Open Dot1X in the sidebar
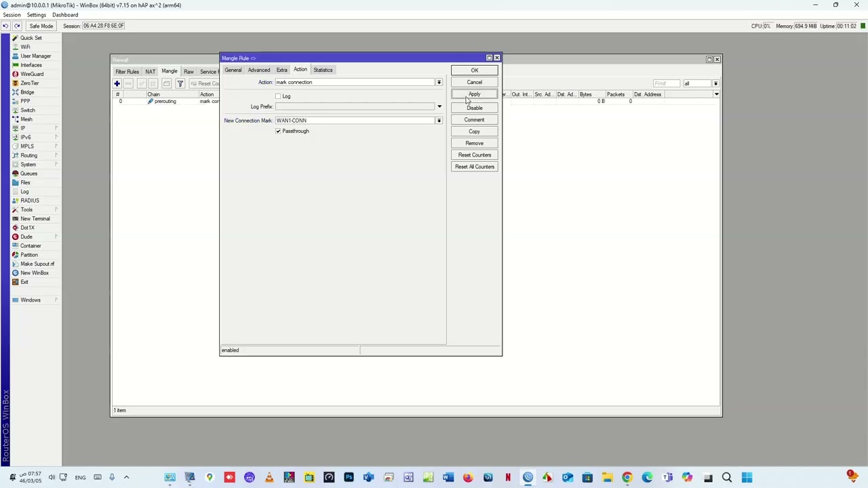This screenshot has height=488, width=868. pyautogui.click(x=27, y=228)
